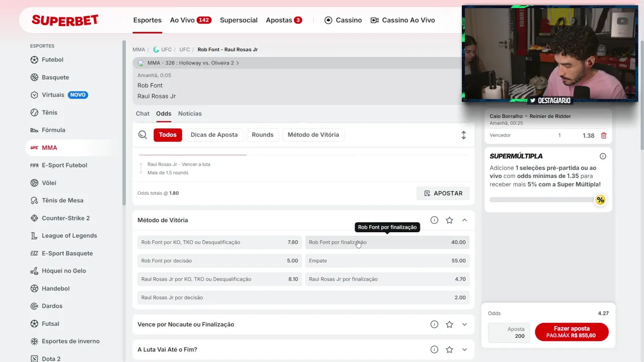
Task: Pick Rob Font por finalização 40.00
Action: click(x=387, y=242)
